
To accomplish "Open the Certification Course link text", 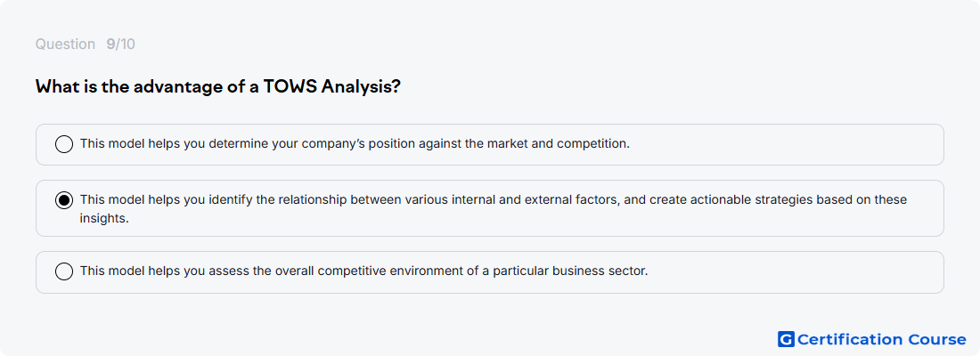I will 881,339.
